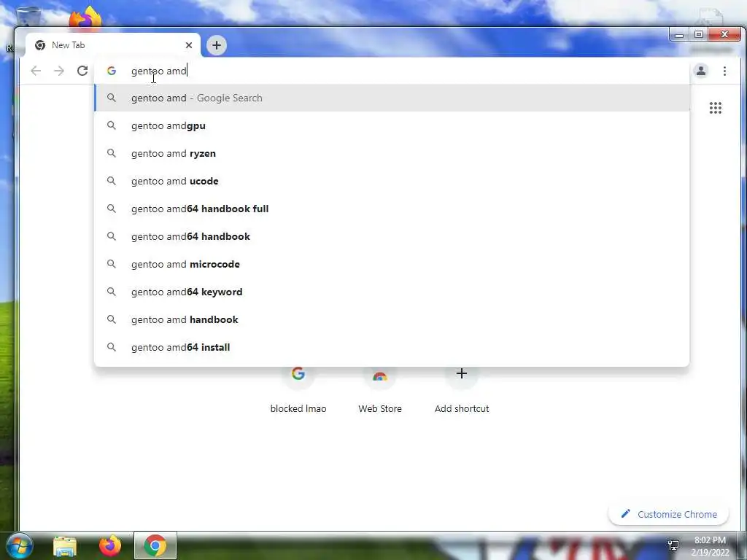Open the Recycle Bin desktop icon

[28, 17]
